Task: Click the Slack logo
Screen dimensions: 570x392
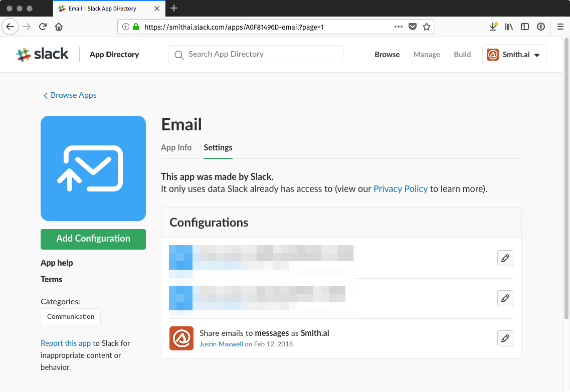Action: (x=42, y=54)
